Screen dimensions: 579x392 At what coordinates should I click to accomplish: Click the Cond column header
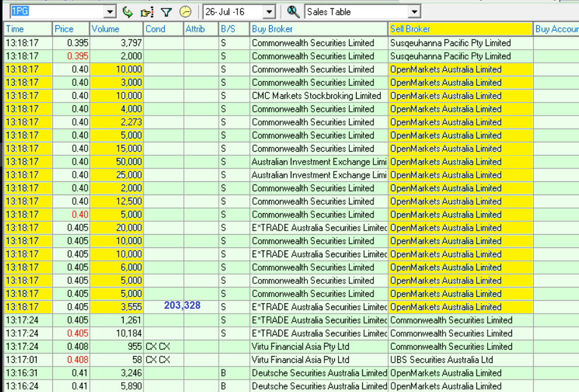tap(163, 29)
